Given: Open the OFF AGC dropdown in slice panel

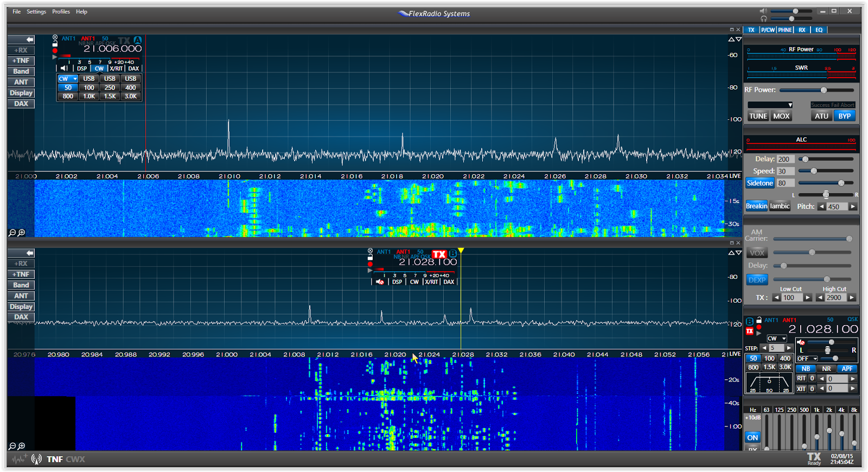Looking at the screenshot, I should tap(807, 359).
